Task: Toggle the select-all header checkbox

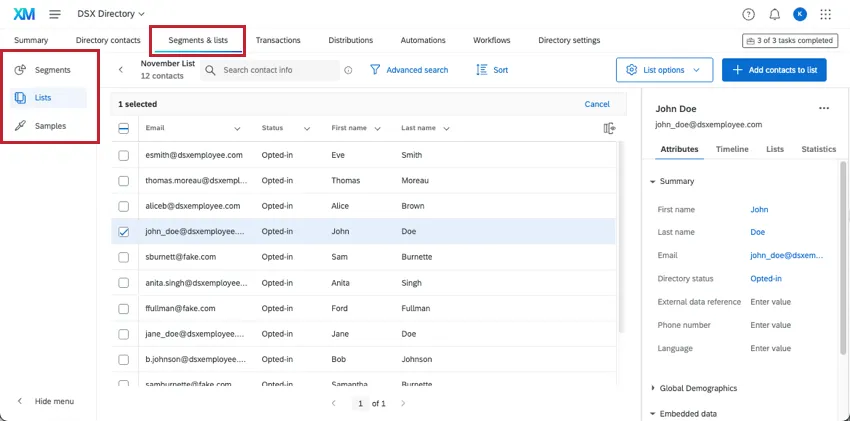Action: 124,128
